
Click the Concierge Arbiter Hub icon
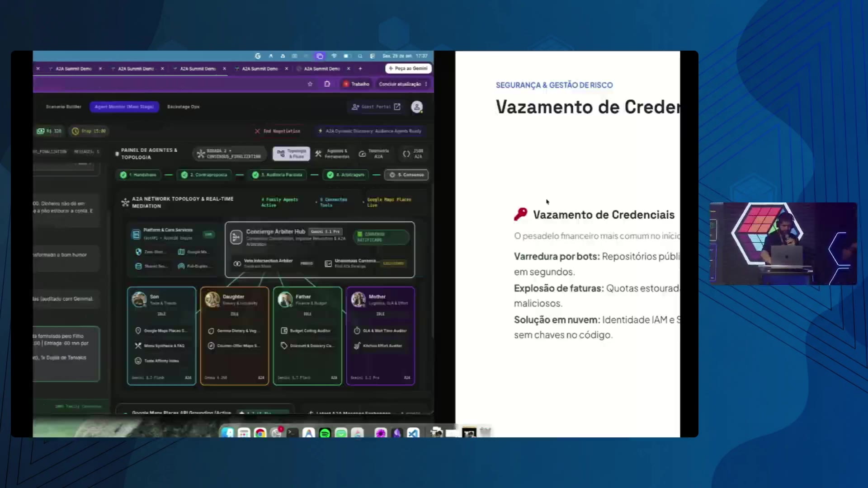coord(236,237)
